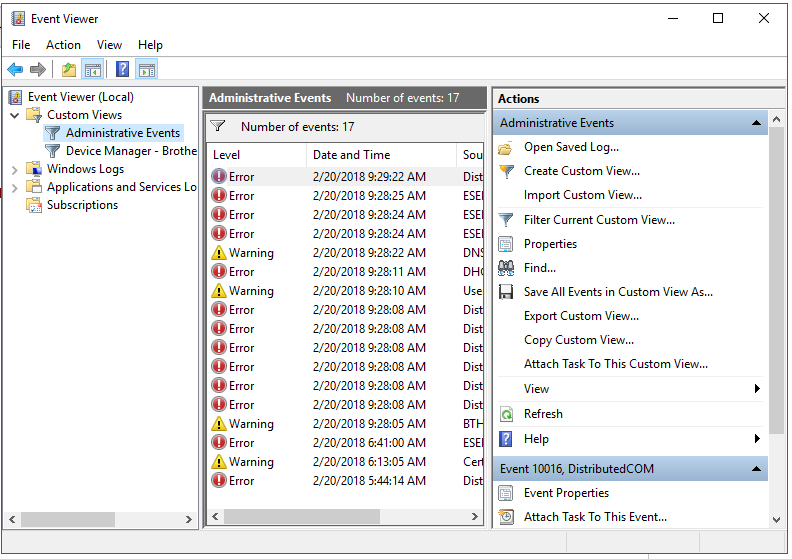
Task: Select the Warning event at 6:13:05 AM
Action: pyautogui.click(x=345, y=462)
